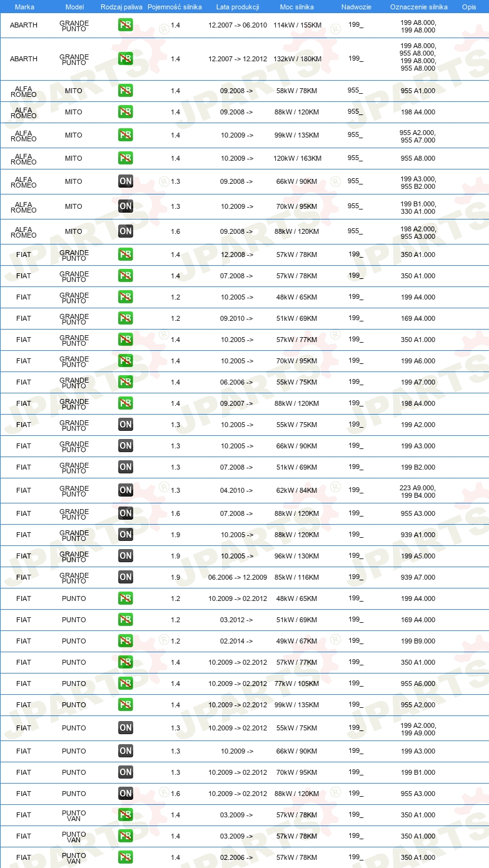Click petrol icon in Mito 58kW row
Viewport: 489px width, 868px height.
[x=126, y=91]
